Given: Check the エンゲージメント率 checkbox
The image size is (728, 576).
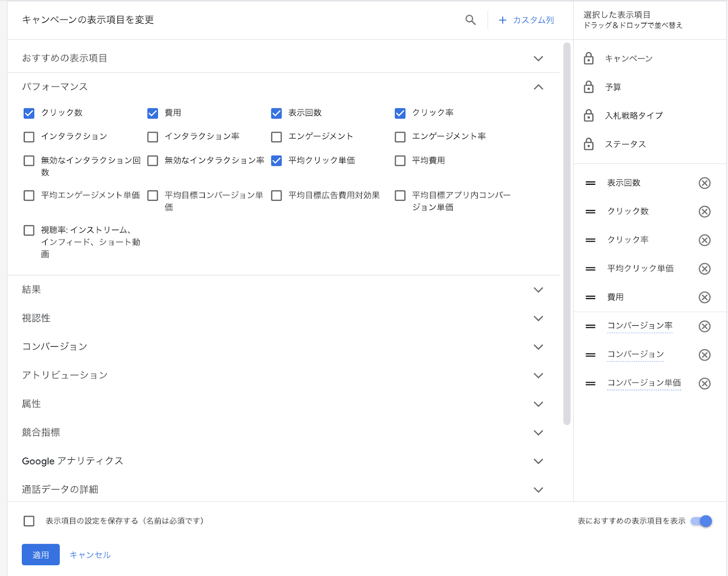Looking at the screenshot, I should pyautogui.click(x=400, y=137).
